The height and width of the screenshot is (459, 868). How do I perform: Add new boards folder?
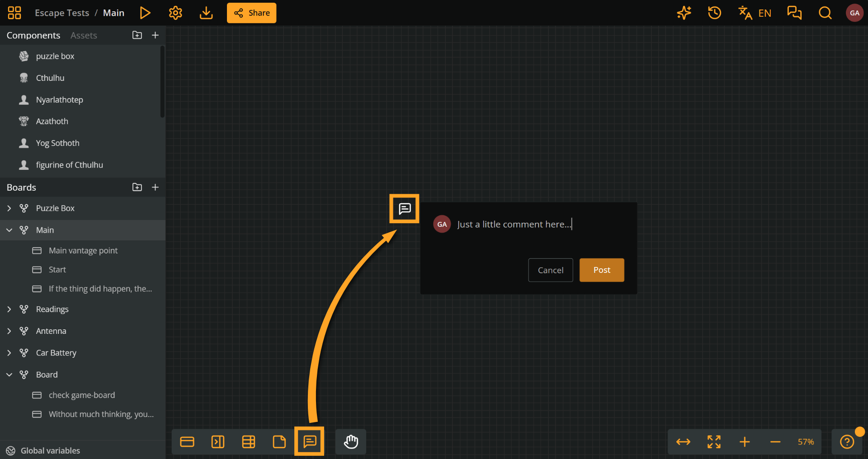tap(137, 187)
